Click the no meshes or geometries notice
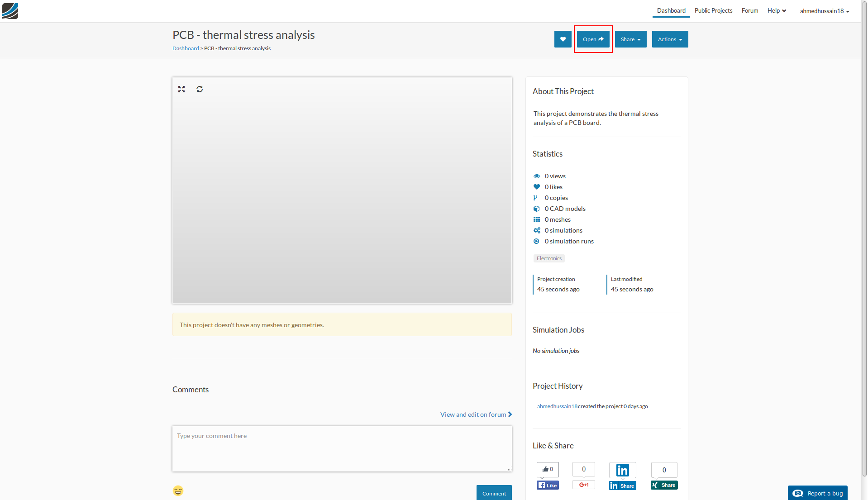868x500 pixels. [x=342, y=324]
